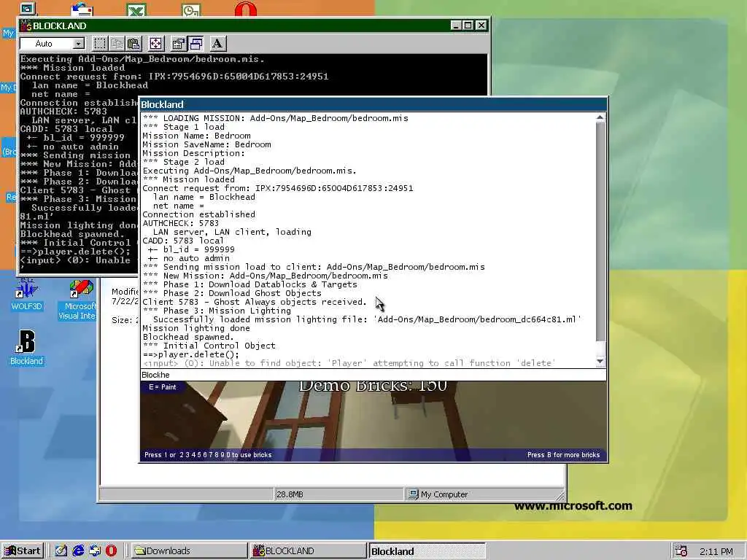Select the Microsoft Visual Interdev desktop icon
Screen dimensions: 747x560
point(77,300)
